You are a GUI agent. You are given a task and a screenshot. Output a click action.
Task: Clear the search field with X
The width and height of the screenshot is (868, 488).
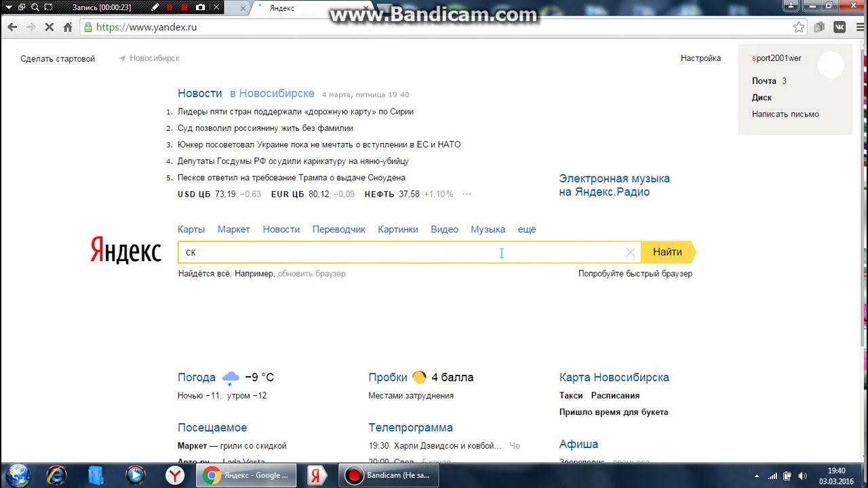(631, 252)
